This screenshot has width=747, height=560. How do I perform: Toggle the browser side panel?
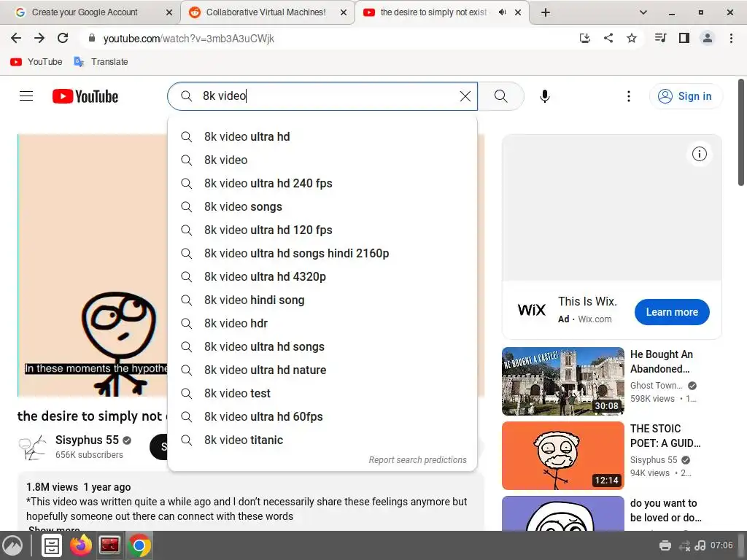coord(684,38)
